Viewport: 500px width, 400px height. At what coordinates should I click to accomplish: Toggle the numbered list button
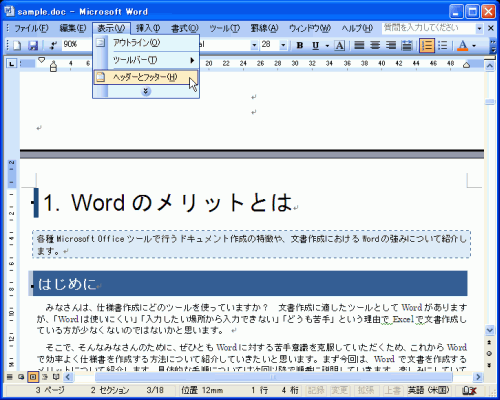[x=427, y=45]
